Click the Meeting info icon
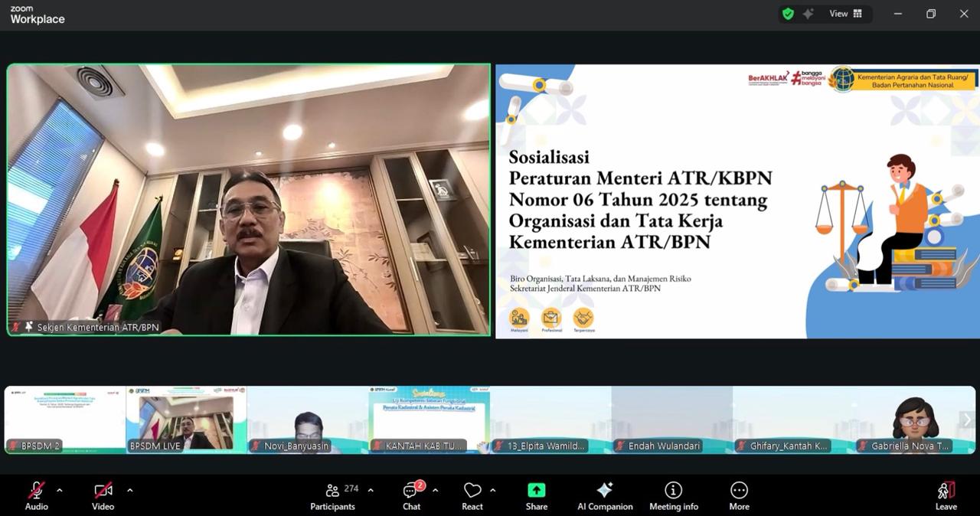980x516 pixels. tap(673, 490)
